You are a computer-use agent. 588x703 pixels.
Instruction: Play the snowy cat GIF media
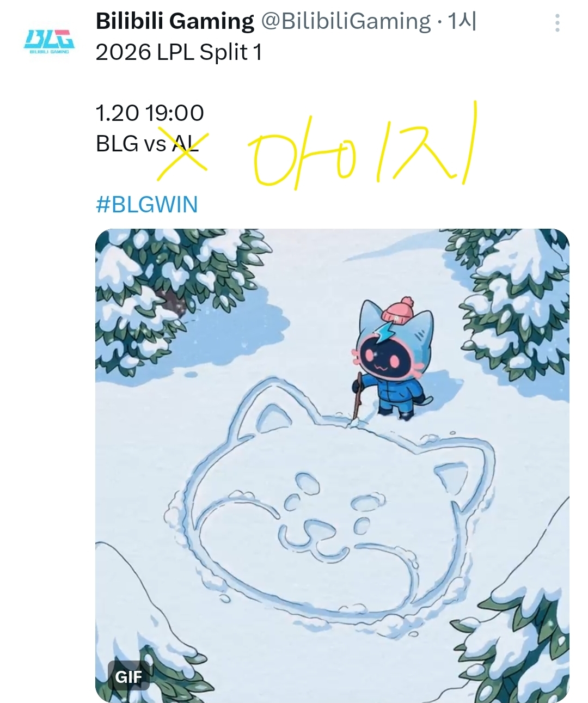(x=332, y=466)
